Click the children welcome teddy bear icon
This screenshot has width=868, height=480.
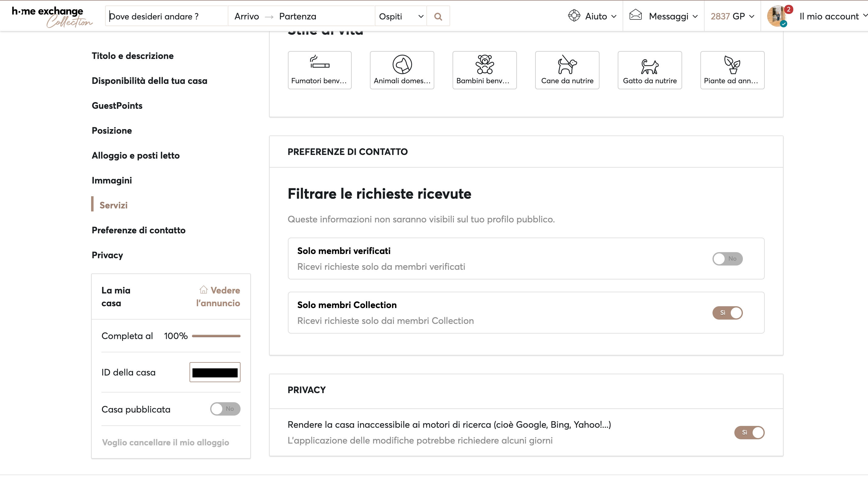coord(484,64)
